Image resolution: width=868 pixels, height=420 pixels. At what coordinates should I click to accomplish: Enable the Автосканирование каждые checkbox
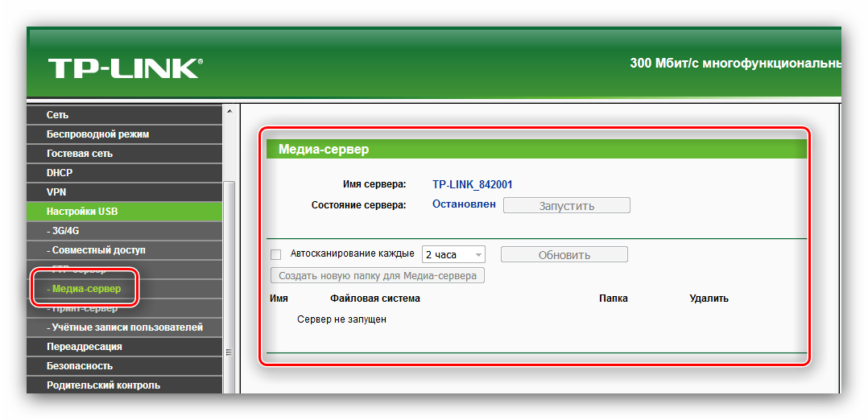276,254
